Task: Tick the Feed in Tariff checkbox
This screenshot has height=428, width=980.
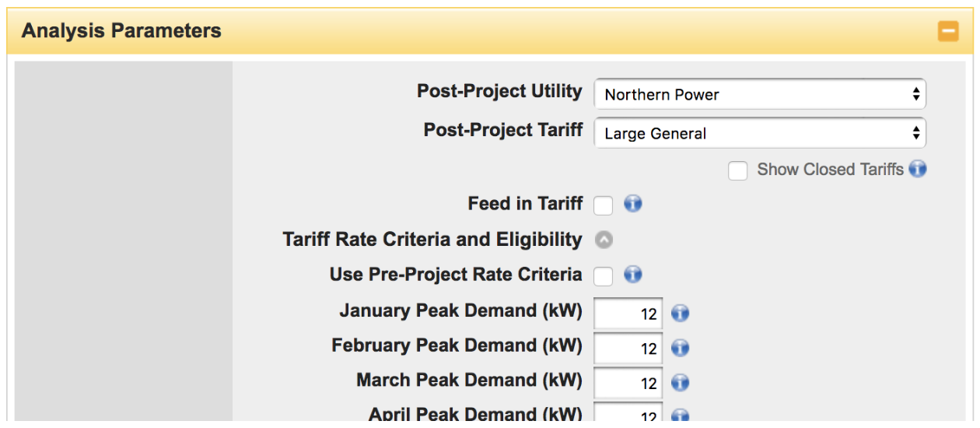Action: click(x=604, y=205)
